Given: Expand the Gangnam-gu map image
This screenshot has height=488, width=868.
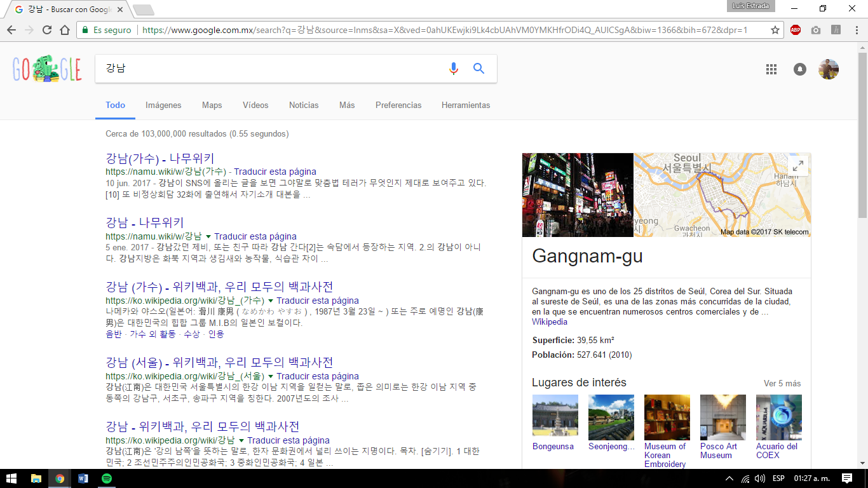Looking at the screenshot, I should coord(798,166).
